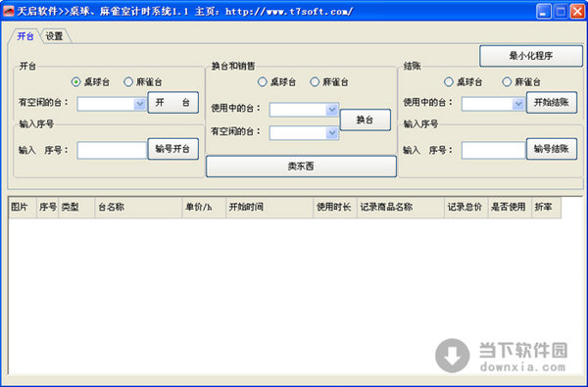Click the 换台 button
This screenshot has width=588, height=387.
pyautogui.click(x=365, y=120)
